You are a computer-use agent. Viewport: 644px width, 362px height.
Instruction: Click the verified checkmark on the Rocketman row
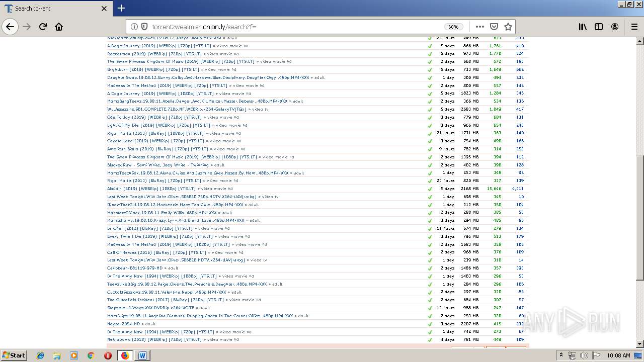(x=430, y=54)
